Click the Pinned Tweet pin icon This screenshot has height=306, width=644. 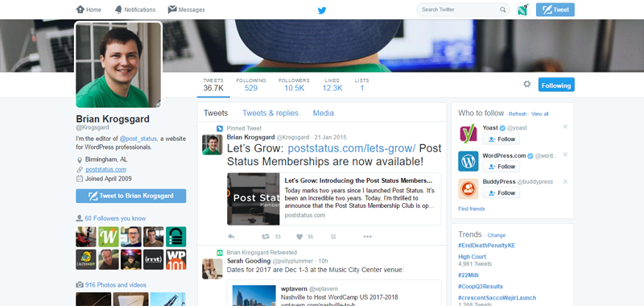tap(220, 128)
